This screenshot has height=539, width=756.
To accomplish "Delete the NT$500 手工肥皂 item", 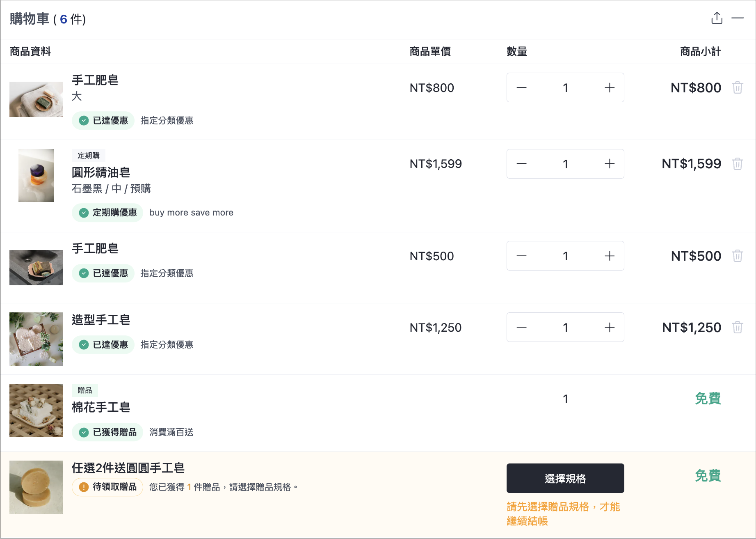I will [x=738, y=256].
